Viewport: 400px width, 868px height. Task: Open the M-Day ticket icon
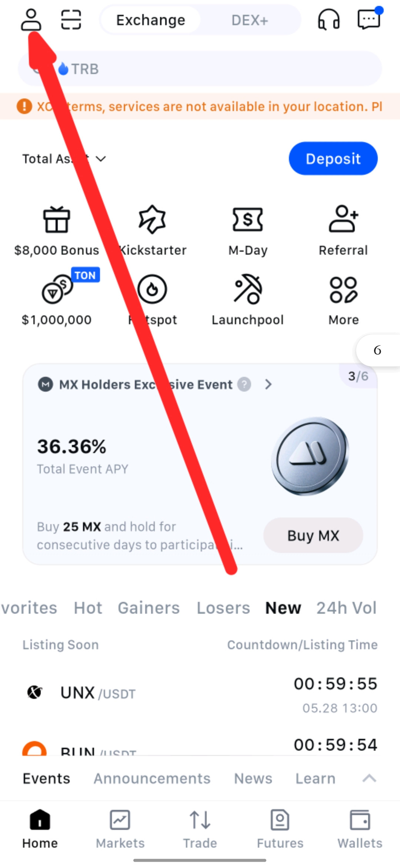[x=248, y=219]
